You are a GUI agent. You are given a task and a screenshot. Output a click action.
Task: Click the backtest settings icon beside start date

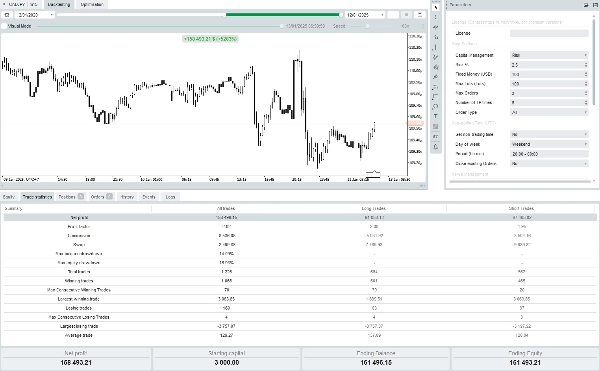[x=7, y=15]
